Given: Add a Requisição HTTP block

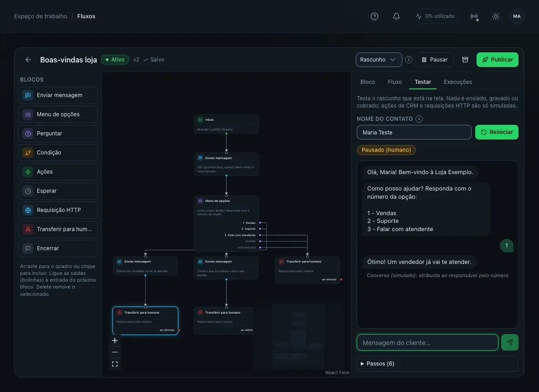Looking at the screenshot, I should (x=58, y=210).
